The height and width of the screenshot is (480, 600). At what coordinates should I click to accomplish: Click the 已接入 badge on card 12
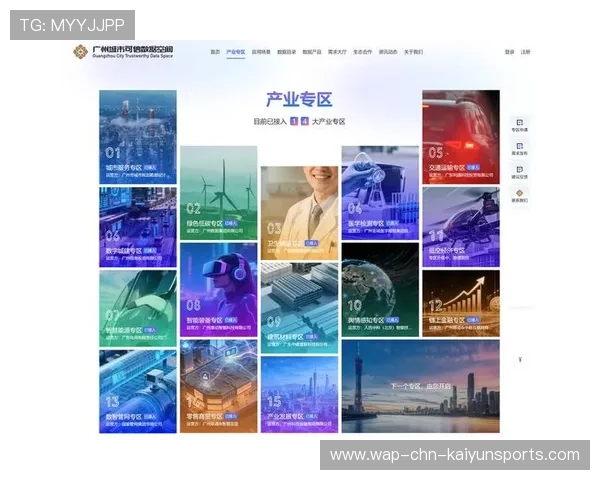(x=473, y=320)
